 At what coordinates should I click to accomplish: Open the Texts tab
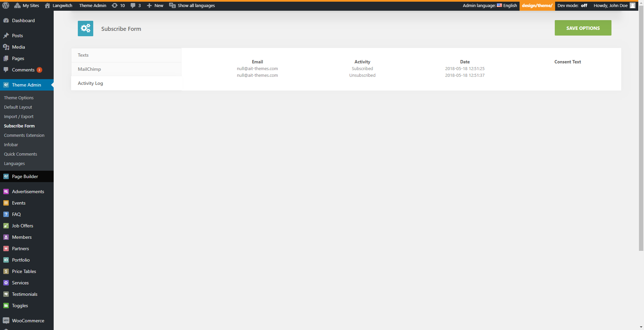[126, 55]
